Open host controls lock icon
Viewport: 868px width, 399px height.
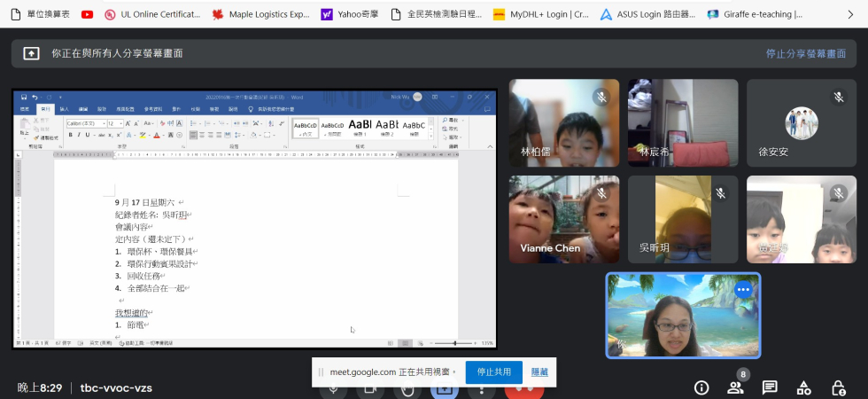pyautogui.click(x=838, y=387)
